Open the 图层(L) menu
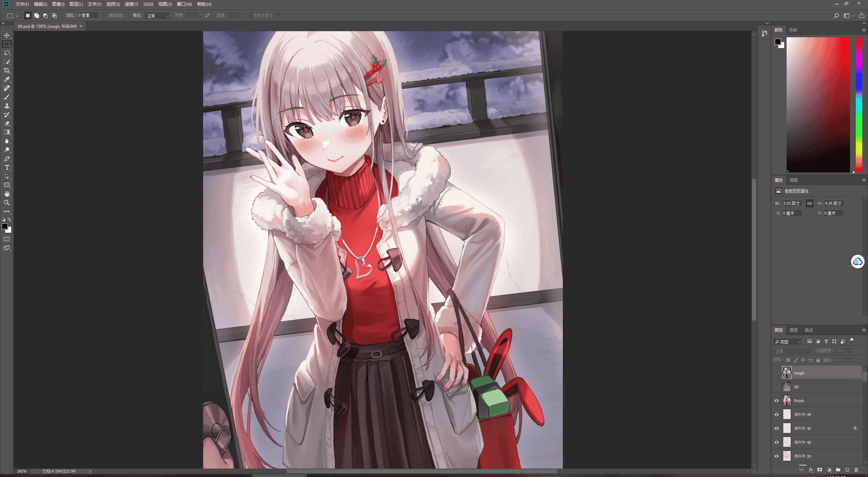Image resolution: width=868 pixels, height=477 pixels. 76,4
